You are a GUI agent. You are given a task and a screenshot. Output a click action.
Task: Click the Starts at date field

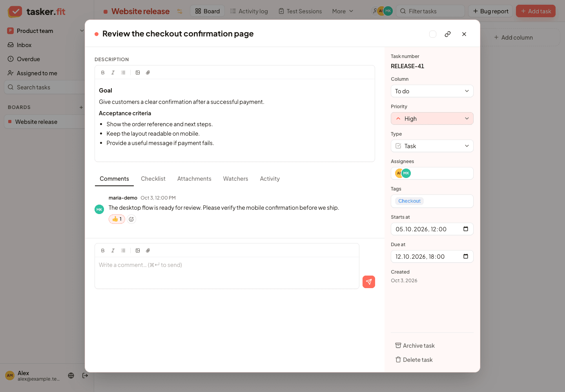coord(432,229)
